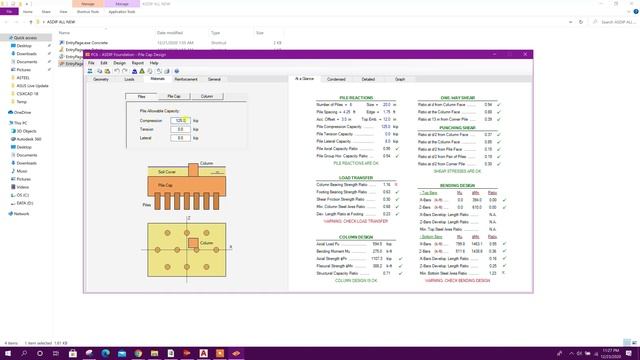Open Cortana circle in taskbar
This screenshot has width=640, height=360.
point(40,353)
